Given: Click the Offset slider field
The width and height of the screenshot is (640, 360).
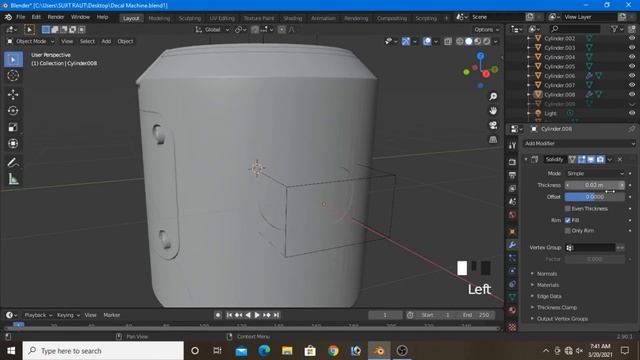Looking at the screenshot, I should (595, 197).
